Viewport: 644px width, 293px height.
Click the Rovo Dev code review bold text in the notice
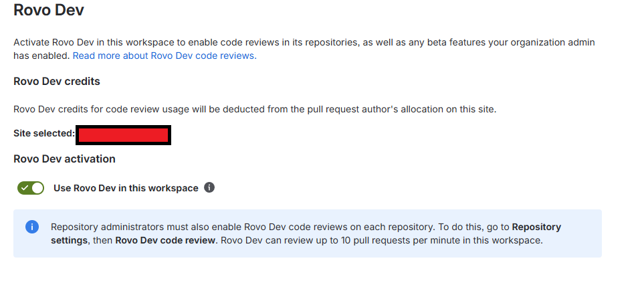(x=166, y=240)
